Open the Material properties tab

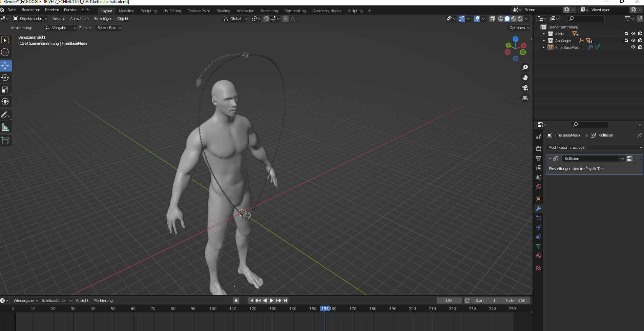coord(539,256)
